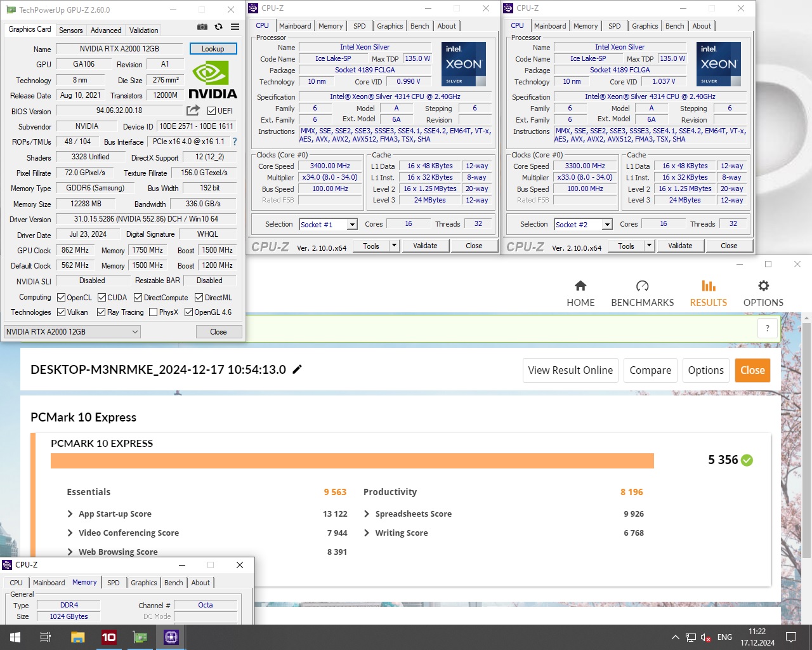Toggle the OpenCL checkbox
The image size is (812, 650).
pos(61,297)
